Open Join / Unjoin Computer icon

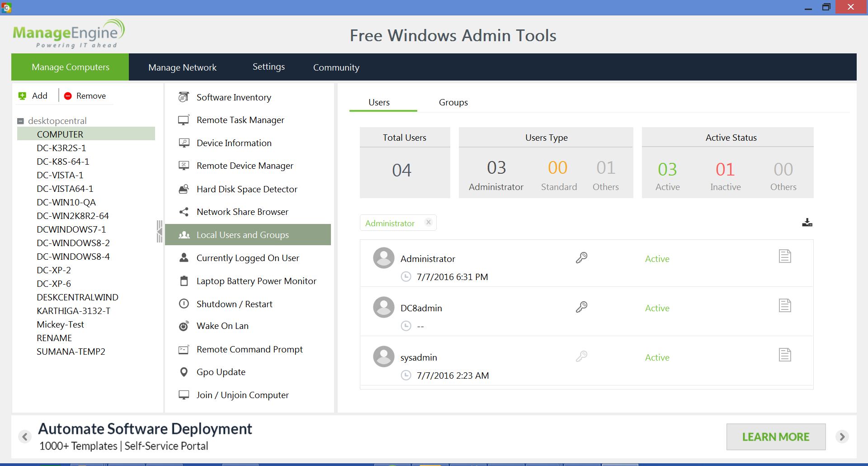[184, 395]
